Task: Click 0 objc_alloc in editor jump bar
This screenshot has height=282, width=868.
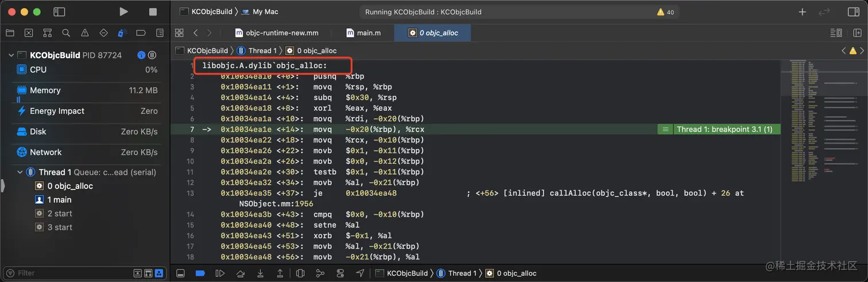Action: [311, 51]
